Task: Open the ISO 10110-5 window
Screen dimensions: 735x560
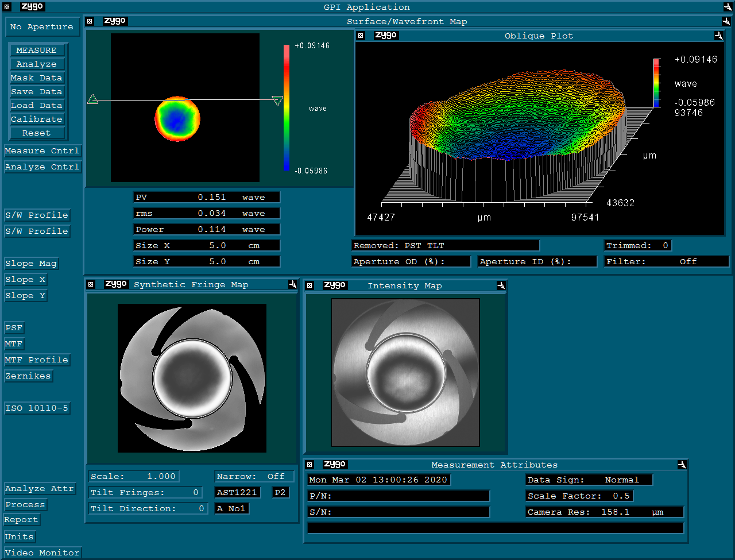Action: (x=37, y=408)
